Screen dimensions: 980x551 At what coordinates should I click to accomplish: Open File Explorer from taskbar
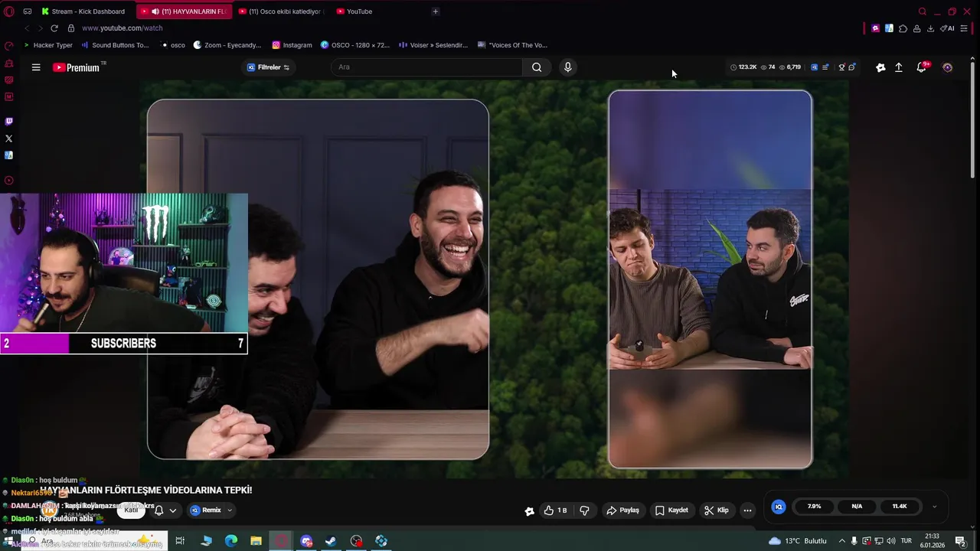256,541
